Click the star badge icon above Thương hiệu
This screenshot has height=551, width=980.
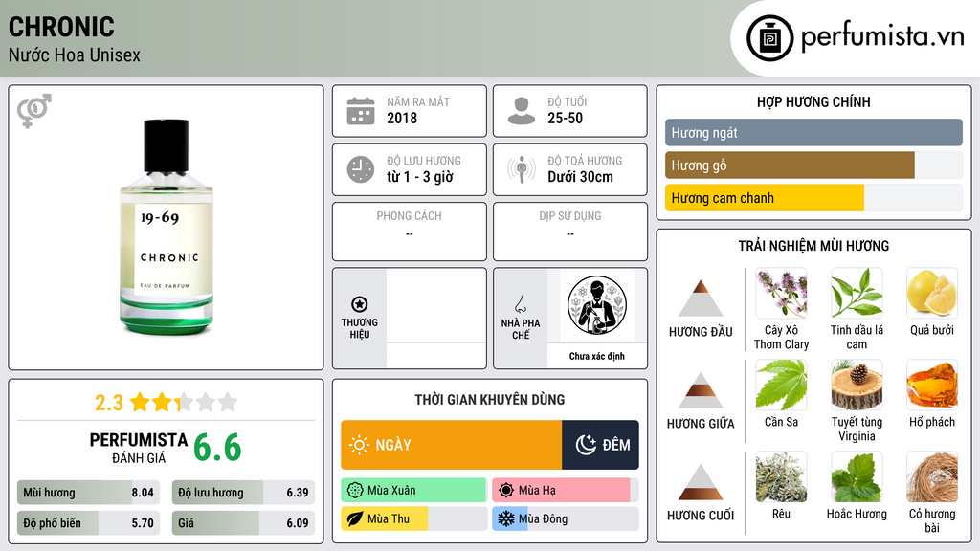(x=360, y=304)
